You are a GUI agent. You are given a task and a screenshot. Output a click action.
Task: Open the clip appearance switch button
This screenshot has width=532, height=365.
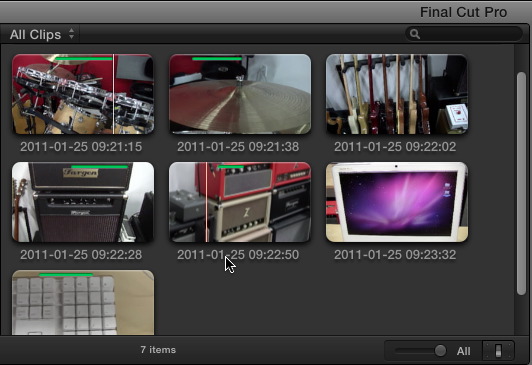(x=498, y=350)
